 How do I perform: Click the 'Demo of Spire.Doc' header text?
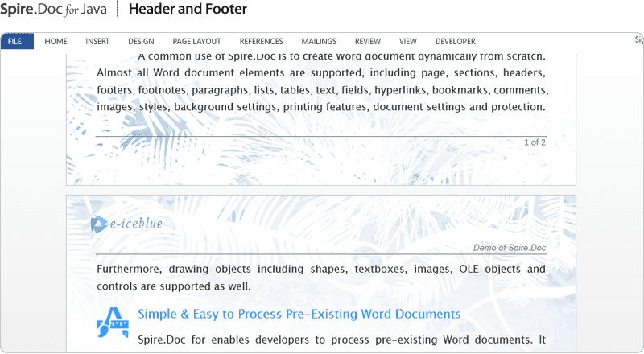[510, 248]
